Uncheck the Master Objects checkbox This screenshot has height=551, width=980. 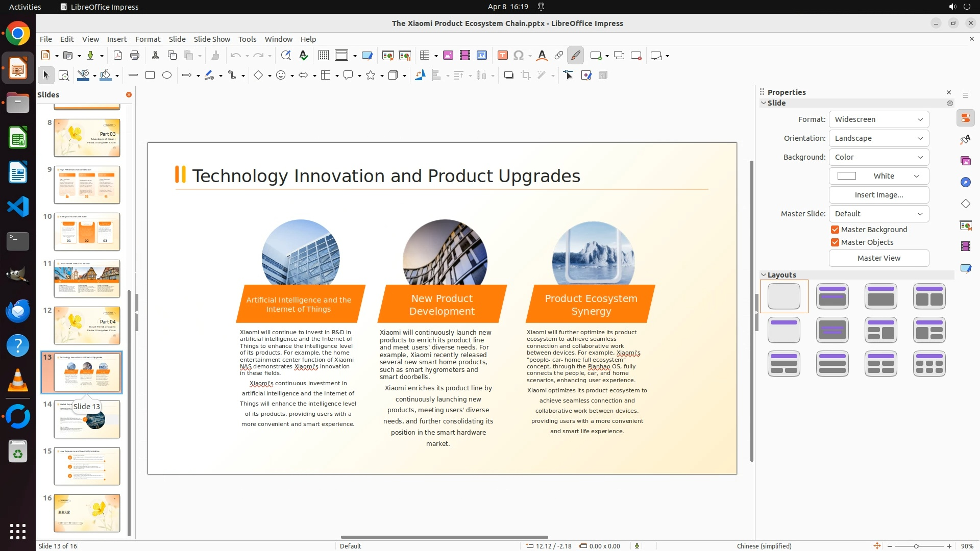pyautogui.click(x=835, y=242)
